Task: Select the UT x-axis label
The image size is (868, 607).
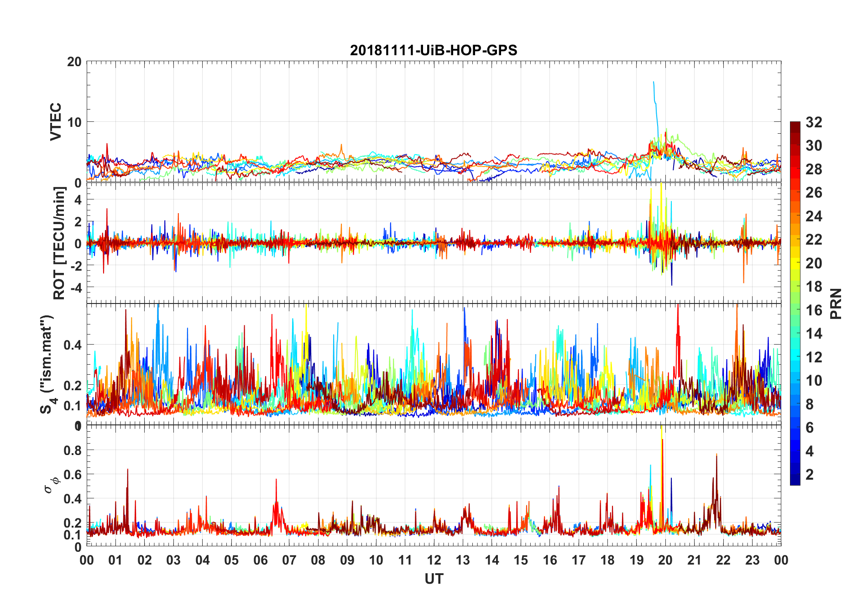Action: click(x=434, y=579)
